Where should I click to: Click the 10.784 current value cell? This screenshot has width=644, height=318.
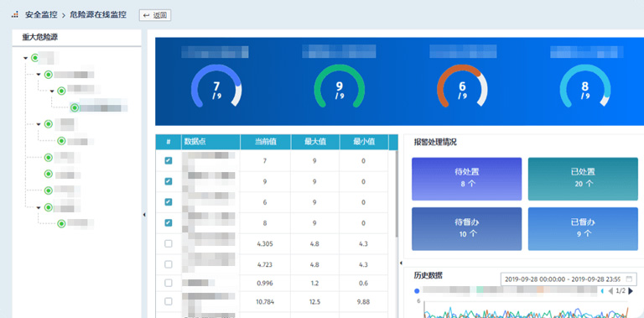pos(265,302)
